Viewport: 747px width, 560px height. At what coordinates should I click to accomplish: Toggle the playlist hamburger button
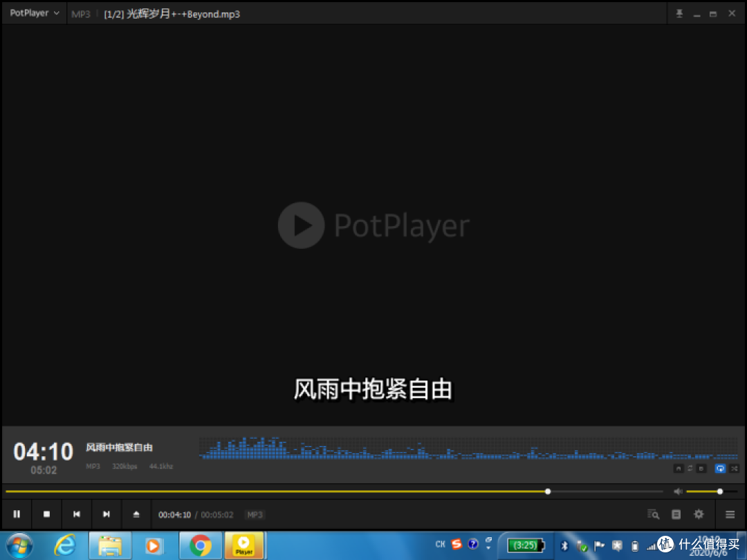[730, 514]
